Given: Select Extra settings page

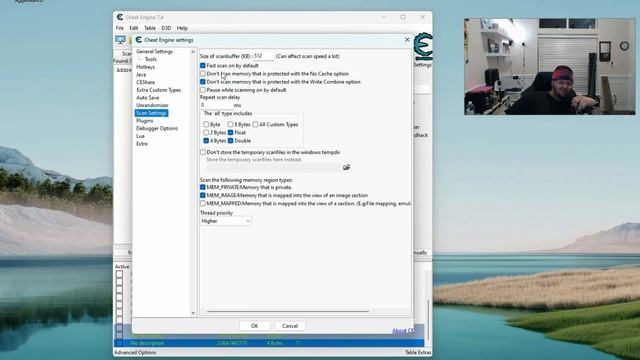Looking at the screenshot, I should (x=142, y=144).
